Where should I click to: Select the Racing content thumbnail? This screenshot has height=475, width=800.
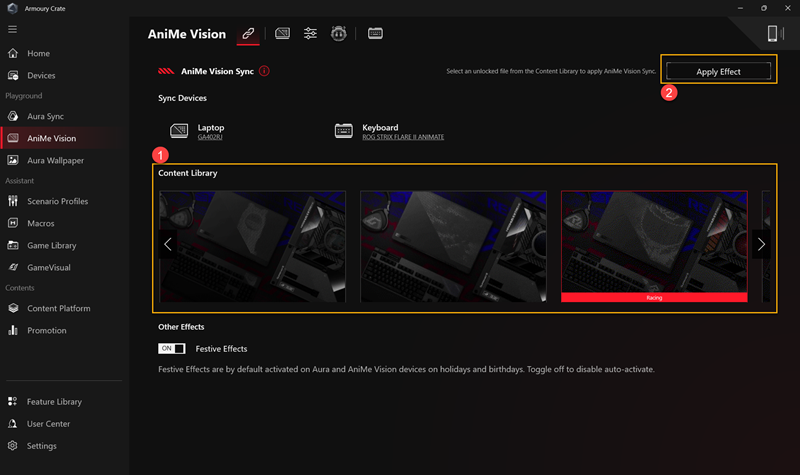point(654,246)
